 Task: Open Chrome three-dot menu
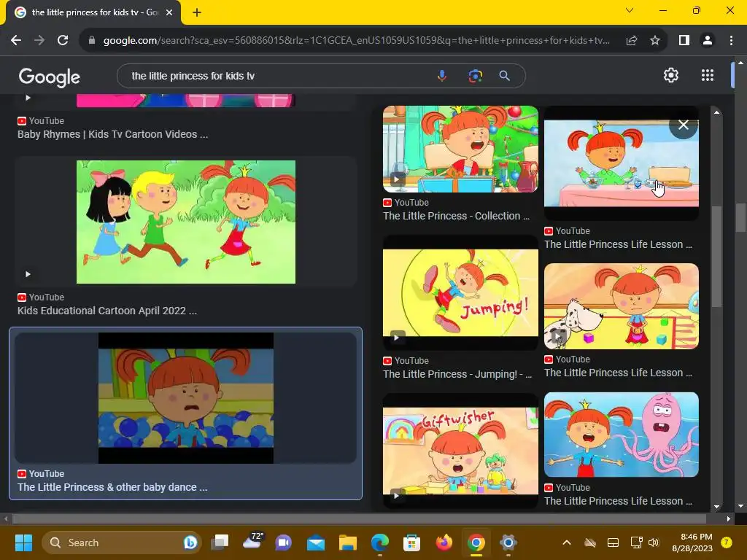tap(731, 41)
